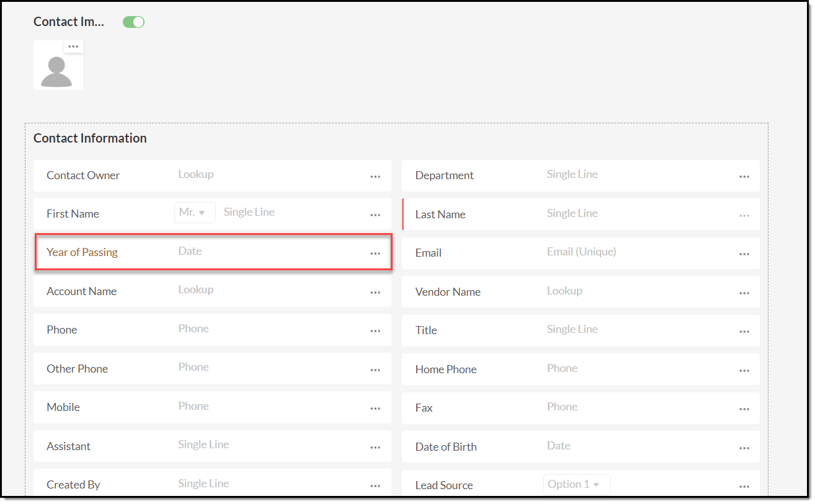Click the Lead Source field label
Viewport: 815px width, 504px height.
[x=444, y=485]
